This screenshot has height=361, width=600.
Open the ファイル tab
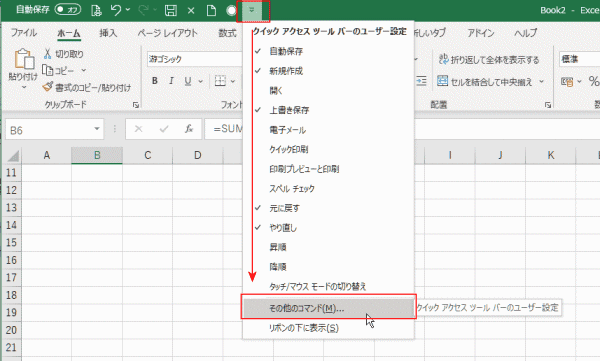click(x=24, y=33)
